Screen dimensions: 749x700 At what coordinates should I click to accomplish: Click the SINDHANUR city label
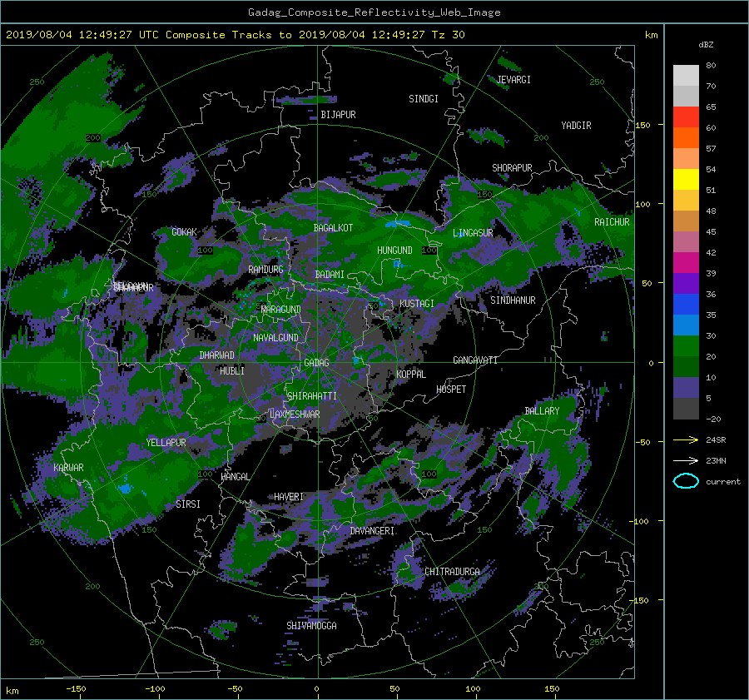pyautogui.click(x=513, y=300)
